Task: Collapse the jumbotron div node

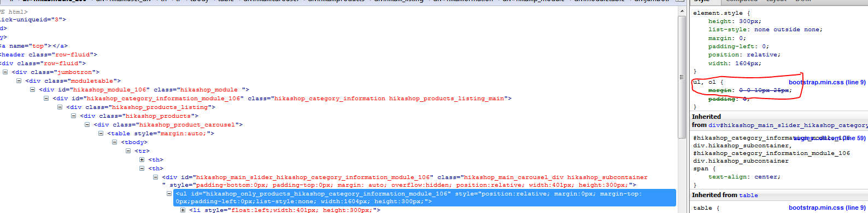Action: tap(5, 72)
